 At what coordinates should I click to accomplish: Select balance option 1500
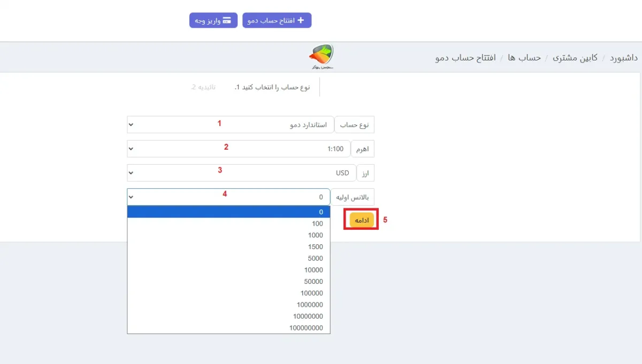tap(228, 247)
